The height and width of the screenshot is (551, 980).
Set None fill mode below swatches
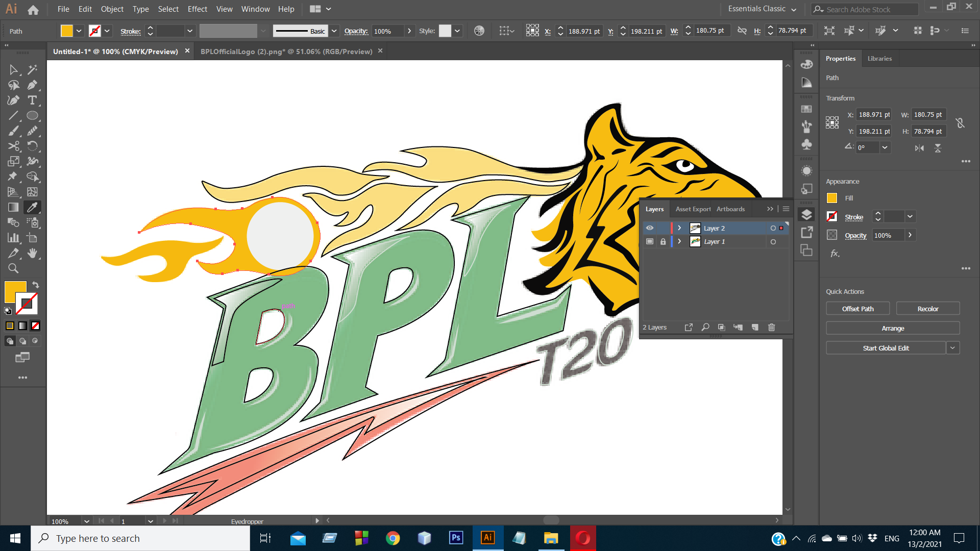pos(35,326)
